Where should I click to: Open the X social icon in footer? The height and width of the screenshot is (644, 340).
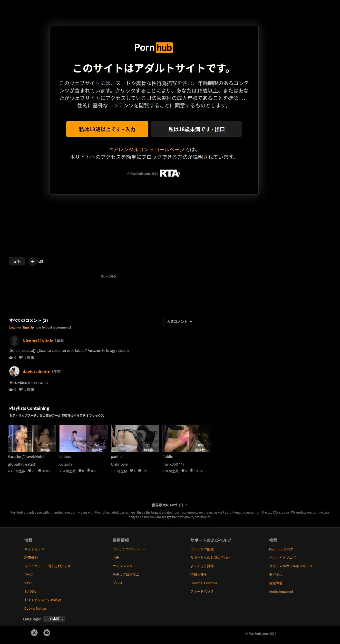click(34, 633)
